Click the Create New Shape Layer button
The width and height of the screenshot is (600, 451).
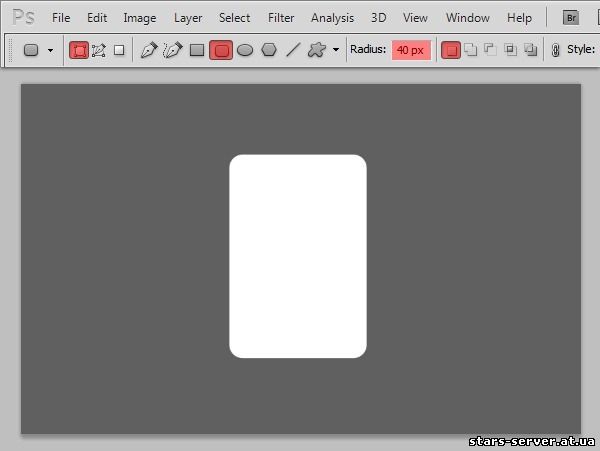451,50
